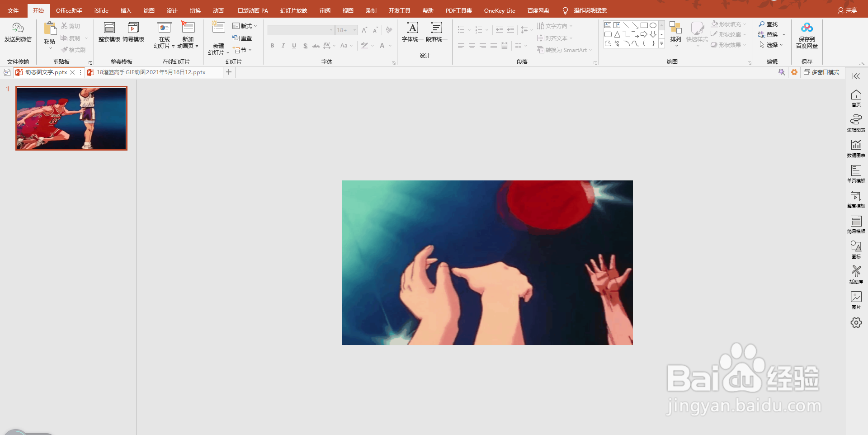The image size is (868, 435).
Task: Add a new document tab with the plus button
Action: (229, 72)
